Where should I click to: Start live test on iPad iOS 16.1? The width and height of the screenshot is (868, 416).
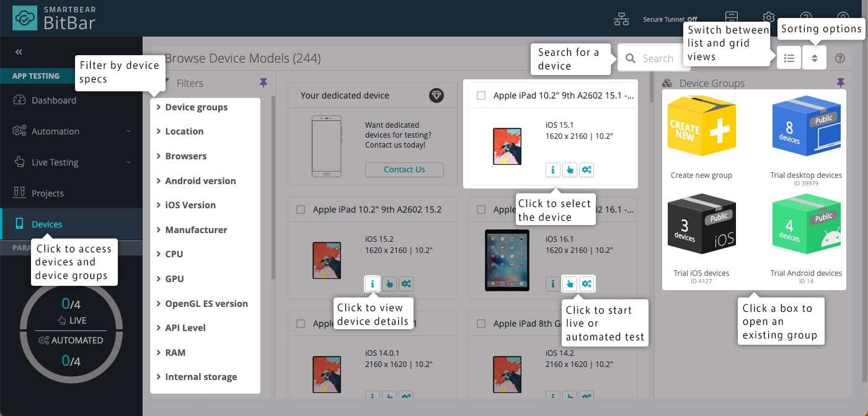pyautogui.click(x=569, y=283)
